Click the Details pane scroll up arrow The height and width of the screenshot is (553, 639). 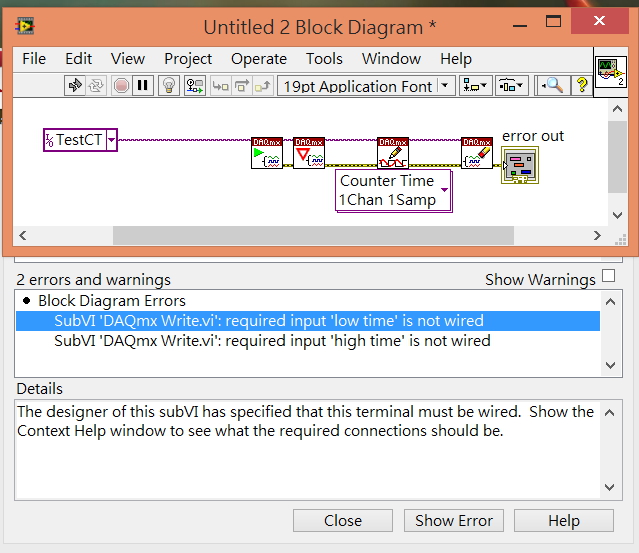tap(610, 413)
